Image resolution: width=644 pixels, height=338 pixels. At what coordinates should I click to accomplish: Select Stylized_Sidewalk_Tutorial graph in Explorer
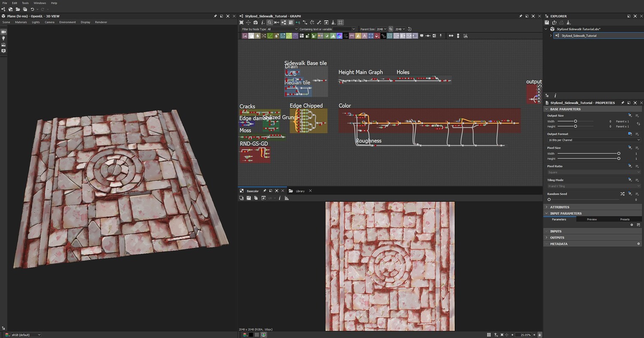tap(579, 36)
